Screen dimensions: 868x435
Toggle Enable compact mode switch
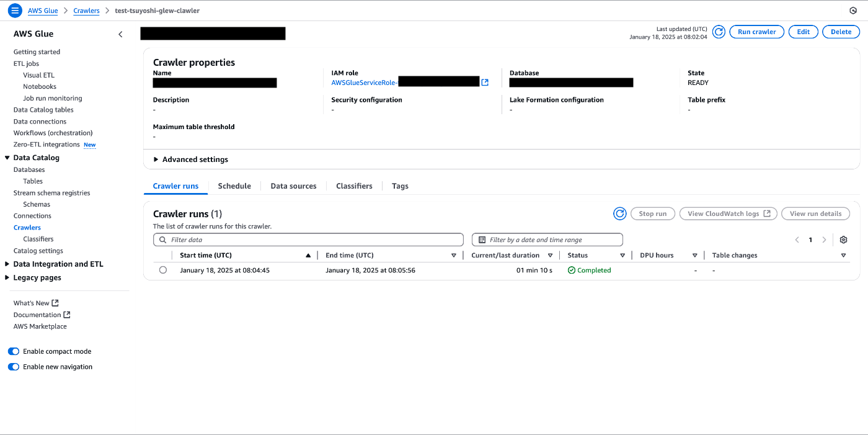tap(14, 351)
